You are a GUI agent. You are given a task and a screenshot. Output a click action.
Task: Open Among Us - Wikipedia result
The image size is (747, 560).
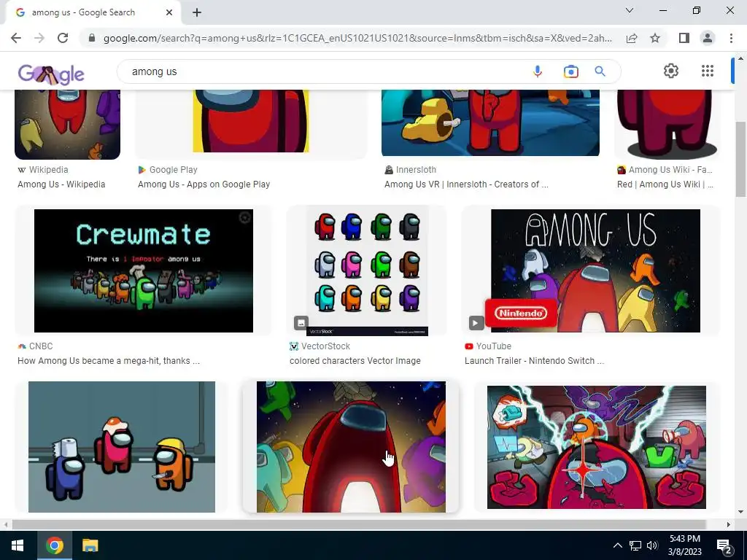click(61, 184)
